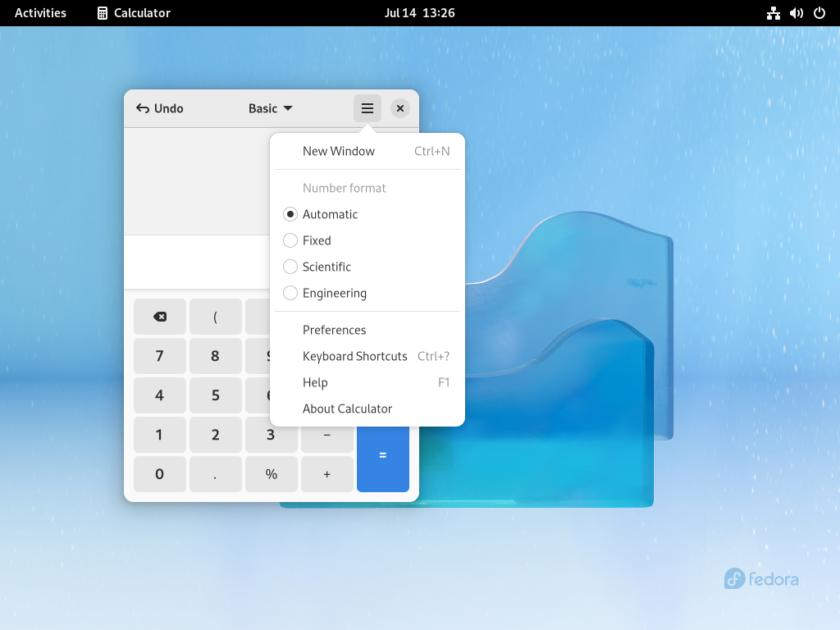This screenshot has width=840, height=630.
Task: Click the plus key
Action: pyautogui.click(x=326, y=474)
